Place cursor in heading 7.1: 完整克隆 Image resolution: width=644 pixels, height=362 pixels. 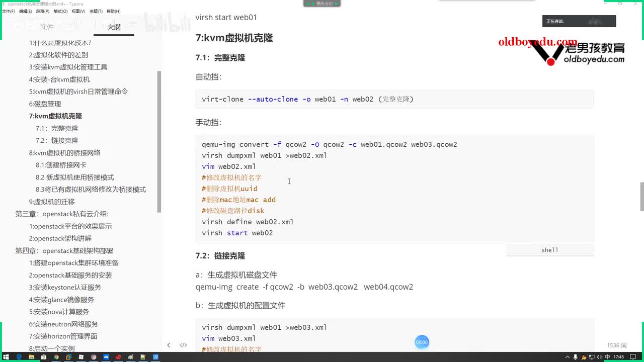220,58
